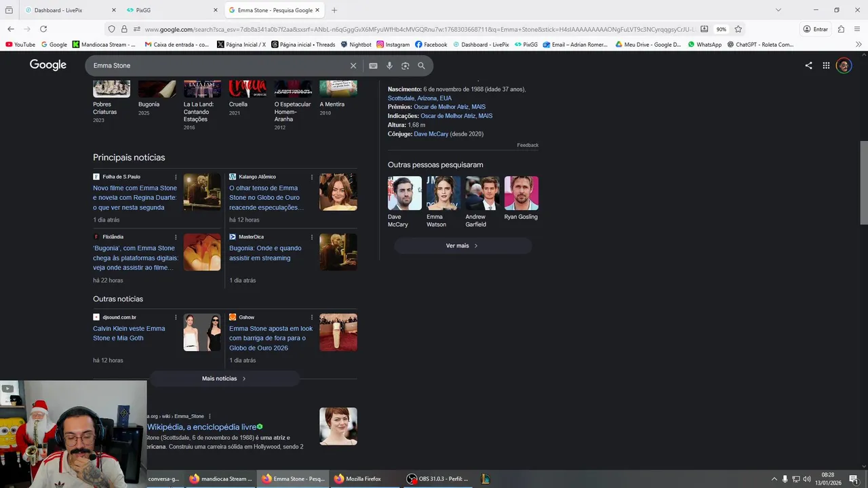Open Instagram bookmark

tap(393, 45)
